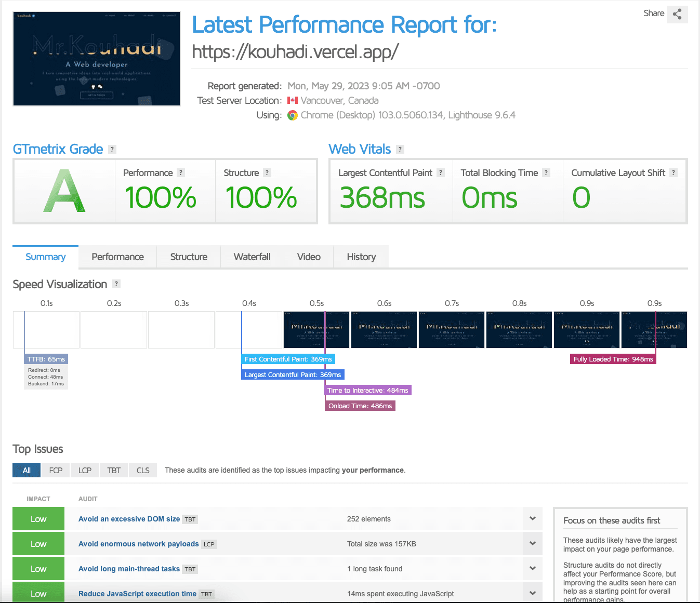Screen dimensions: 700x603
Task: Open help for Total Blocking Time
Action: point(546,172)
